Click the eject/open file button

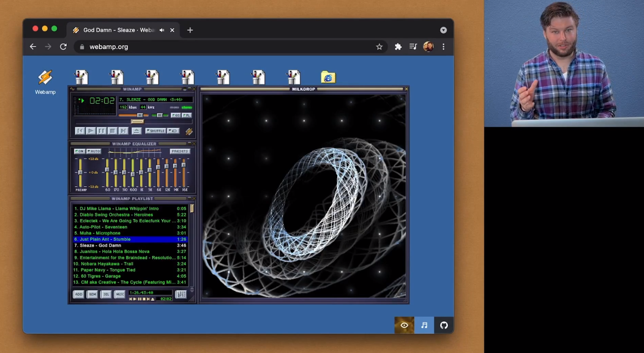tap(137, 131)
